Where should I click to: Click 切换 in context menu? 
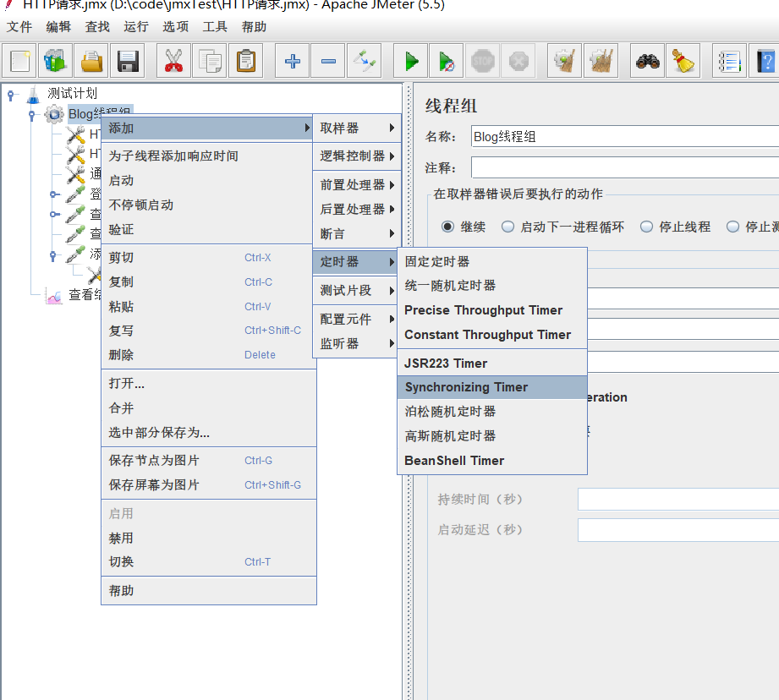[209, 562]
